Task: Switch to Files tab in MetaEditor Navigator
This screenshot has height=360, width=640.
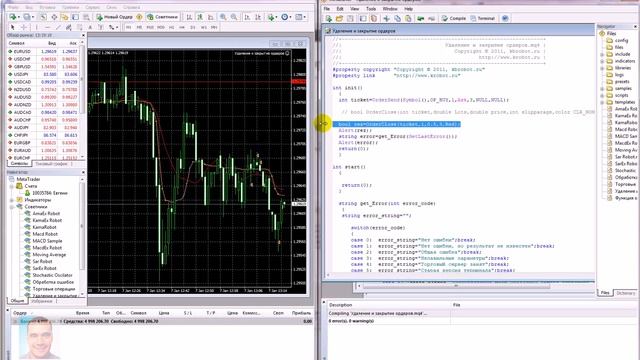Action: point(605,293)
